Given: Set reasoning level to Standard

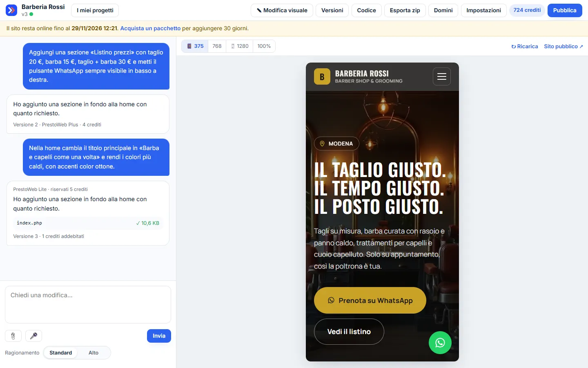Looking at the screenshot, I should click(60, 353).
